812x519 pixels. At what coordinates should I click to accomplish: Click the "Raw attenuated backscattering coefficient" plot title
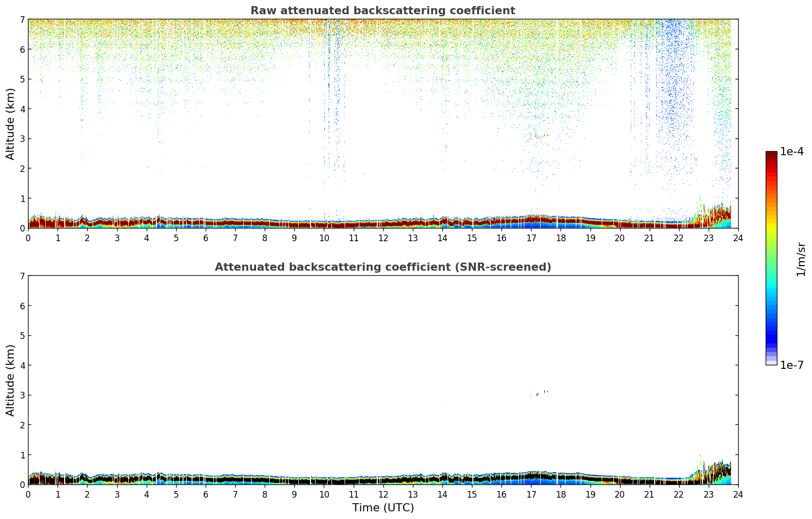point(383,11)
